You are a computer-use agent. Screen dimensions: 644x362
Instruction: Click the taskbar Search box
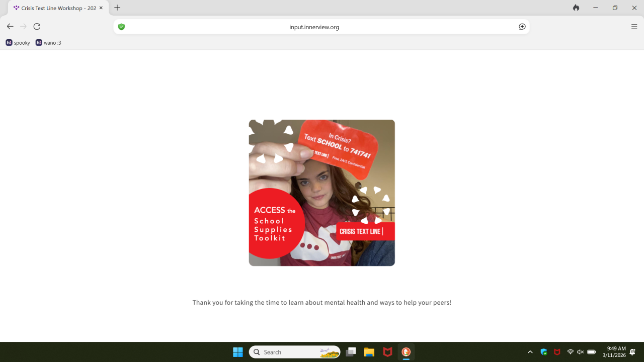click(295, 352)
